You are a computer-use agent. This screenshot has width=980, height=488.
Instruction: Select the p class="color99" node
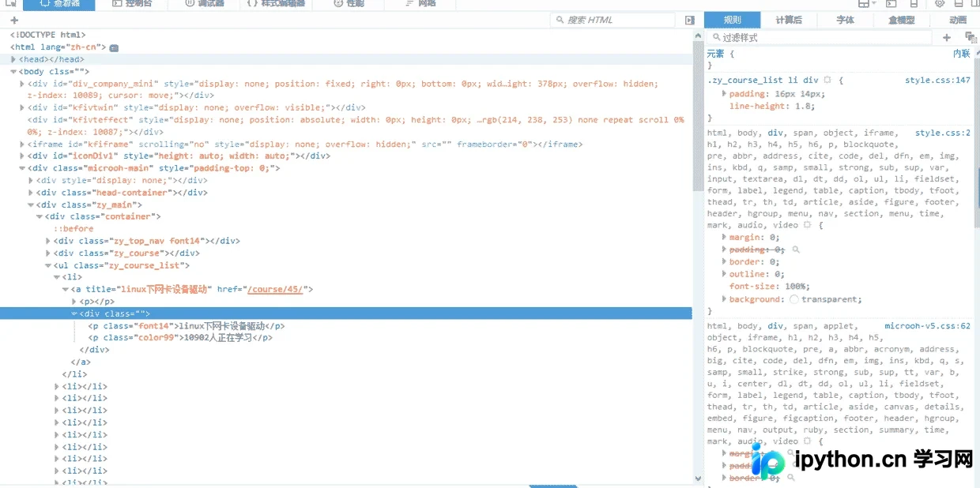point(181,337)
